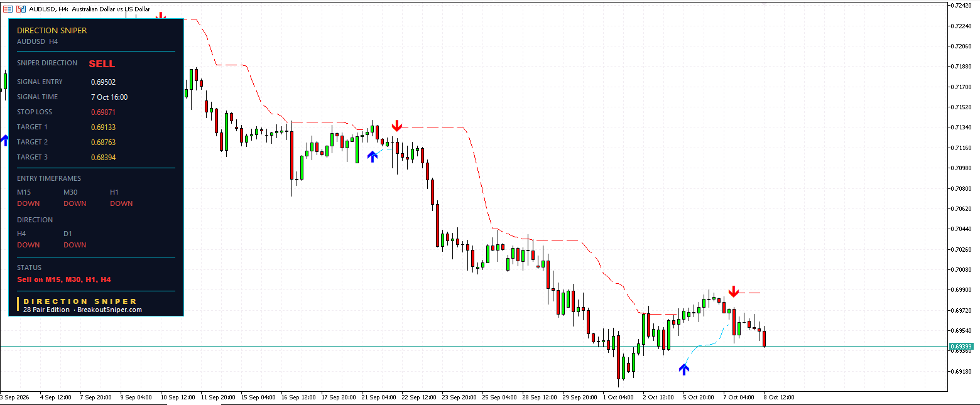Click the ENTRY TIMEFRAMES section label
This screenshot has height=405, width=980.
49,178
